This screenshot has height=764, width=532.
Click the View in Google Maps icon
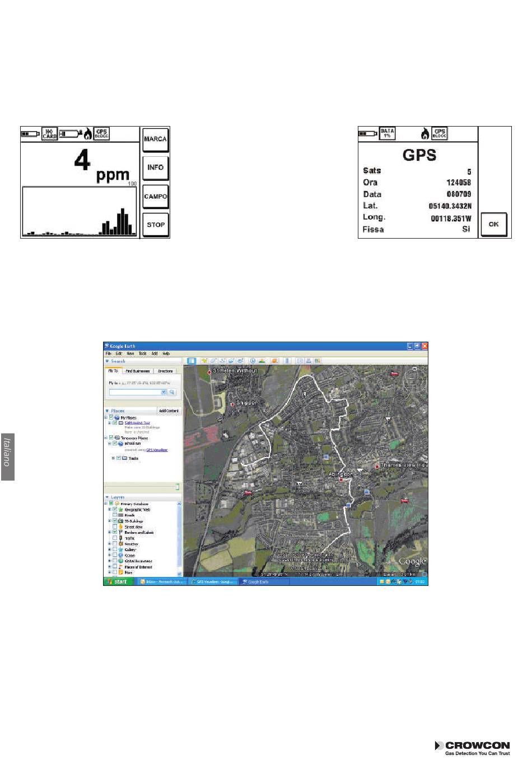click(318, 361)
